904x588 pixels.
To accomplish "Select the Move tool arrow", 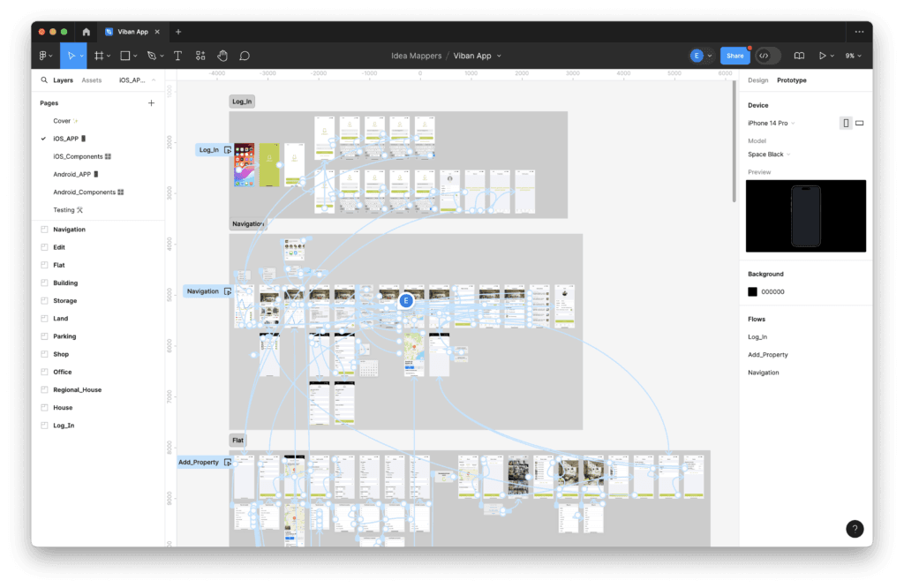I will tap(71, 56).
